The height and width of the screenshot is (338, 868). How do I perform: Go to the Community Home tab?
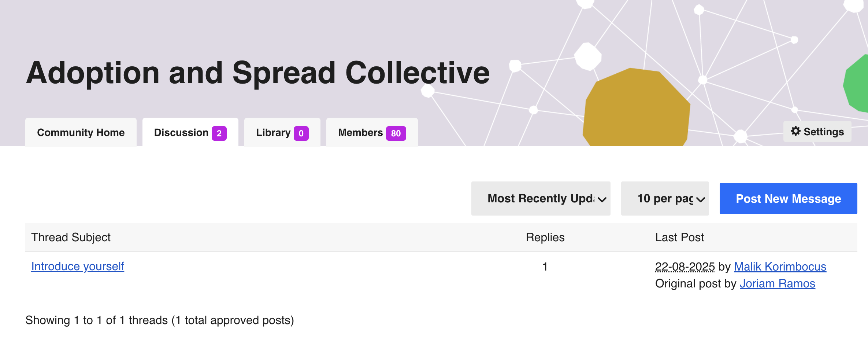coord(81,133)
